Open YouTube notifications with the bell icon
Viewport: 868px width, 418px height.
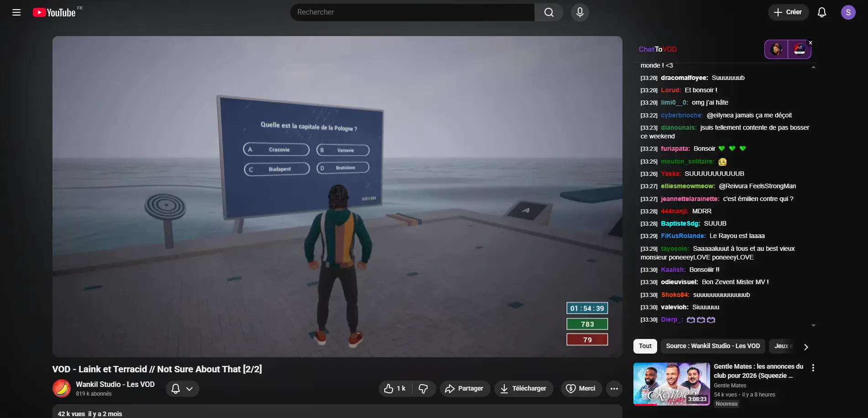coord(821,12)
